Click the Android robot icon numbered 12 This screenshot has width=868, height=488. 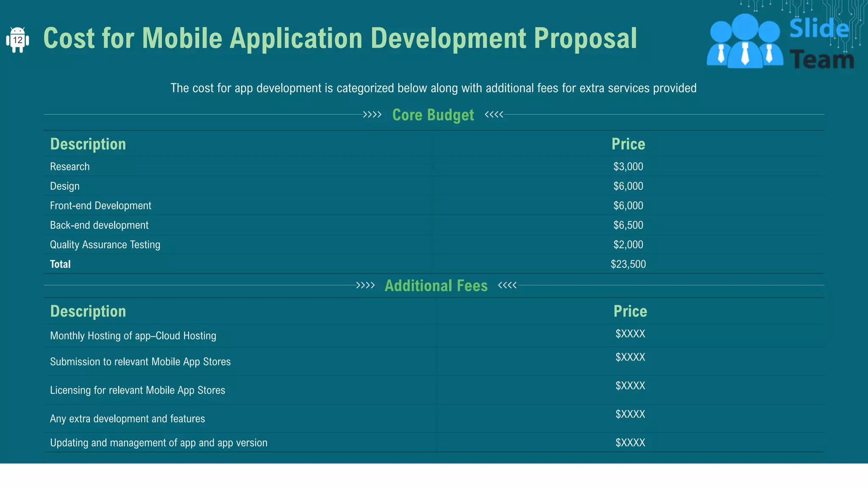(17, 40)
